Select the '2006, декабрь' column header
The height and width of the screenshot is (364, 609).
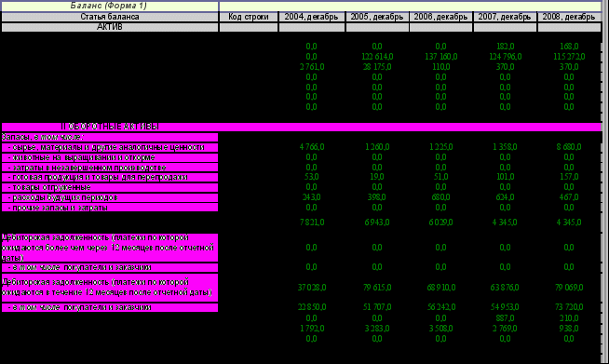click(440, 17)
